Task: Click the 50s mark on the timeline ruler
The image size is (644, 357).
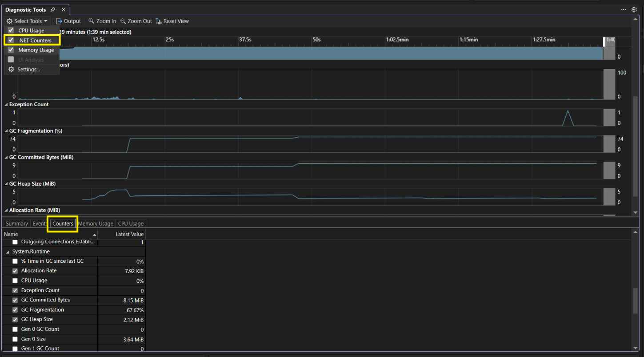Action: coord(316,40)
